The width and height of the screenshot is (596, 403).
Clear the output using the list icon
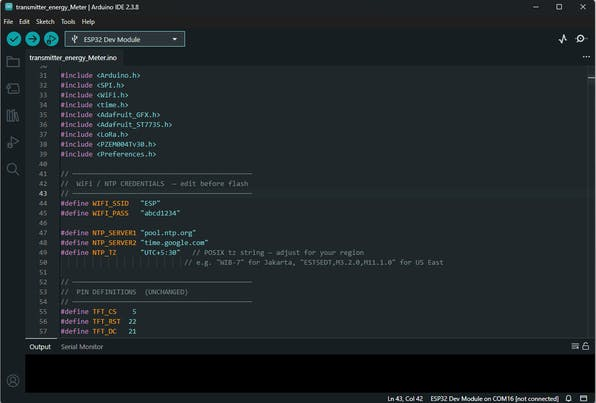(x=575, y=346)
